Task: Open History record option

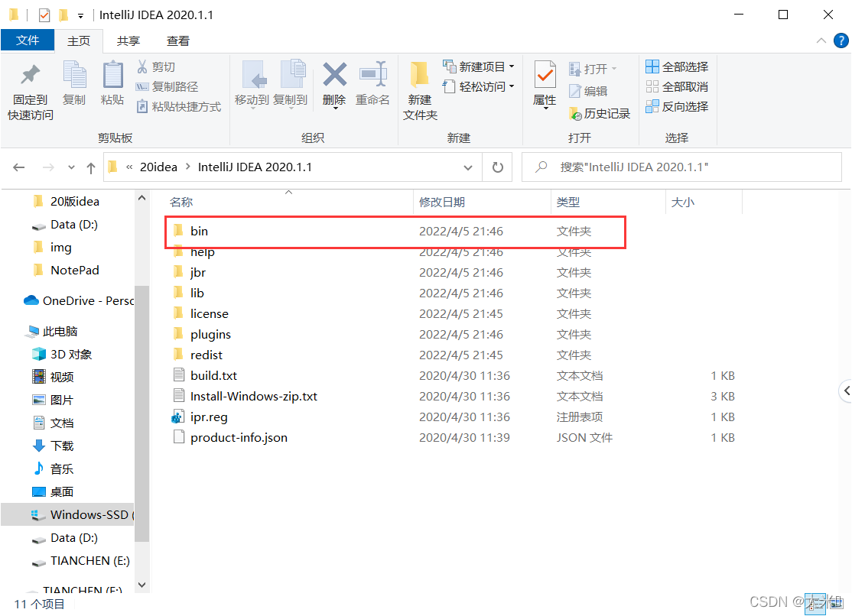Action: click(x=600, y=114)
